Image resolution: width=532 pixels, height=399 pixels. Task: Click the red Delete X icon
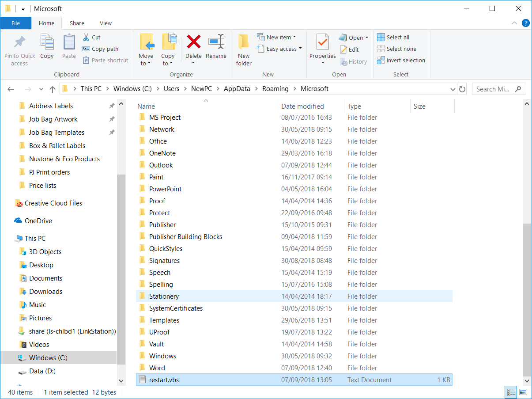coord(193,42)
